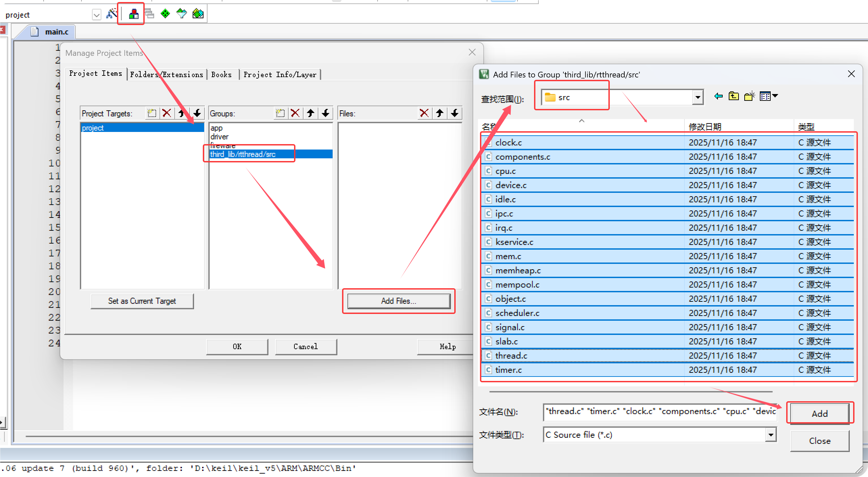This screenshot has height=477, width=868.
Task: Open the Multi-Project Workspace windows icon
Action: [149, 14]
